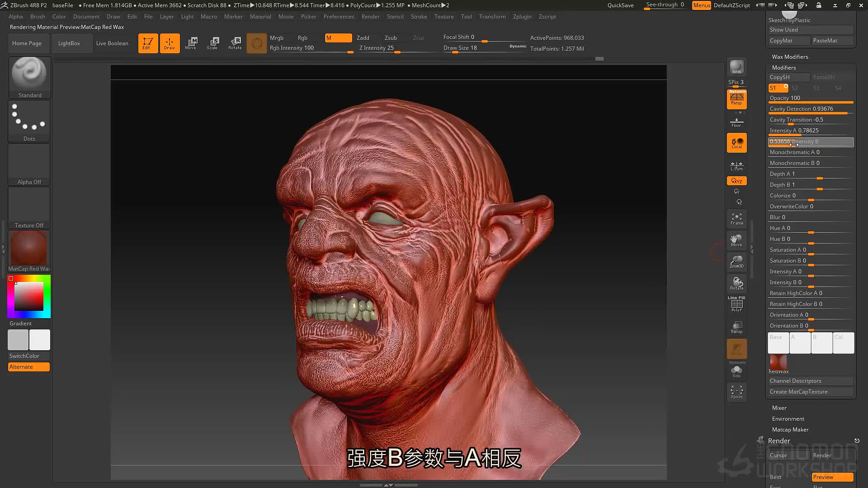Viewport: 868px width, 488px height.
Task: Click the Frame view icon
Action: [x=736, y=219]
